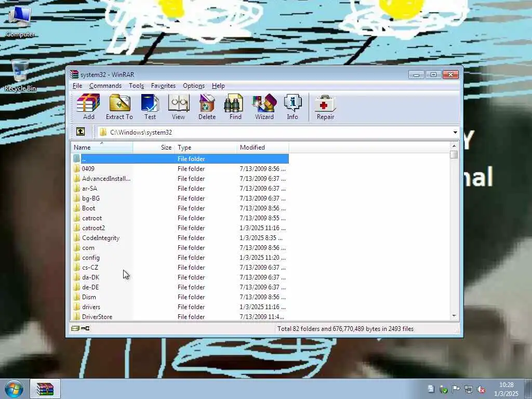Click the key icon in status bar
532x399 pixels.
click(85, 328)
